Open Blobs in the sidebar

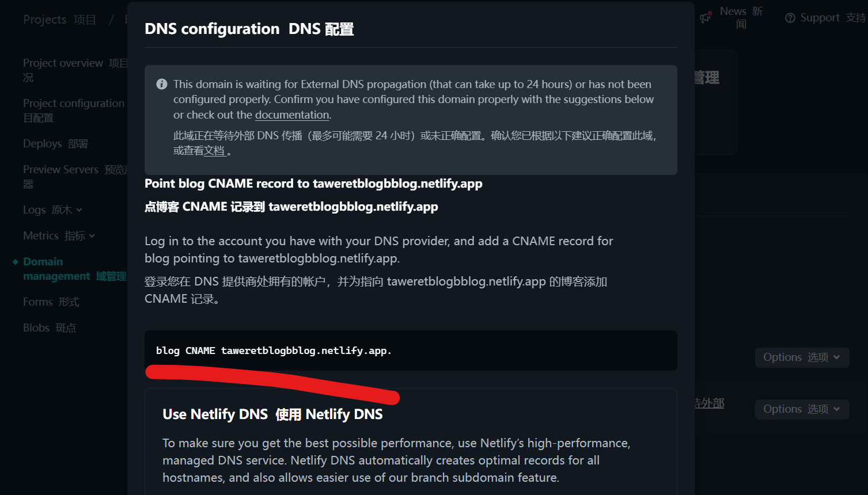[50, 328]
